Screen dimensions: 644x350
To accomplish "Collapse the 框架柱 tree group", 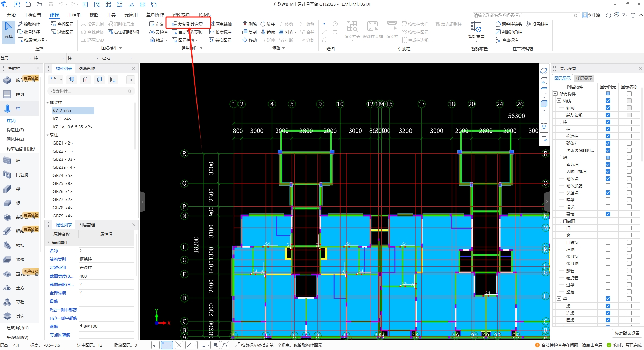I will point(48,103).
